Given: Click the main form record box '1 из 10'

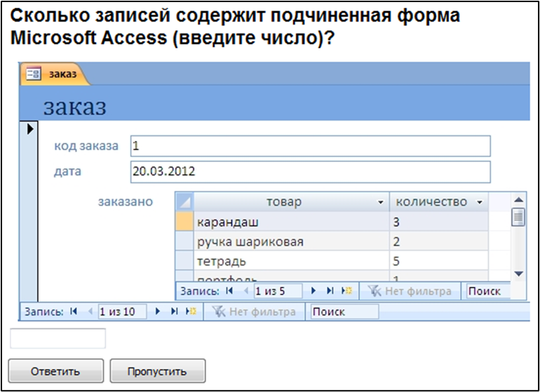Looking at the screenshot, I should point(122,312).
